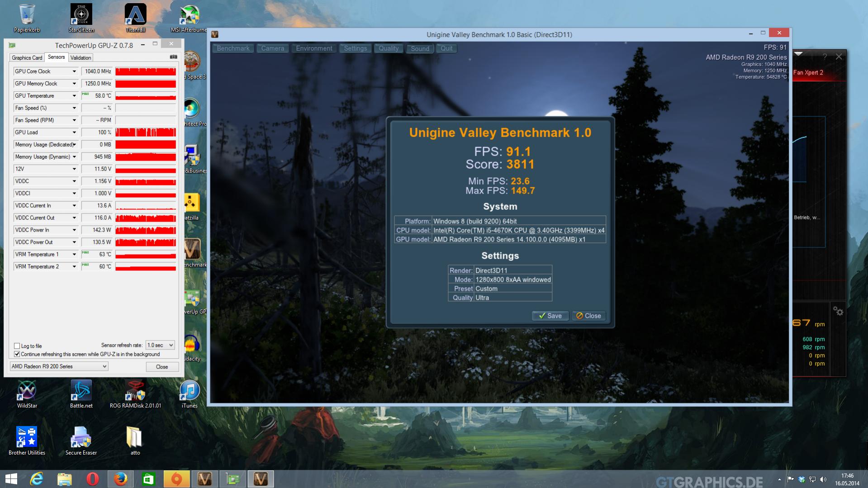Screen dimensions: 868x488
Task: Open the Windows Start button
Action: point(11,479)
